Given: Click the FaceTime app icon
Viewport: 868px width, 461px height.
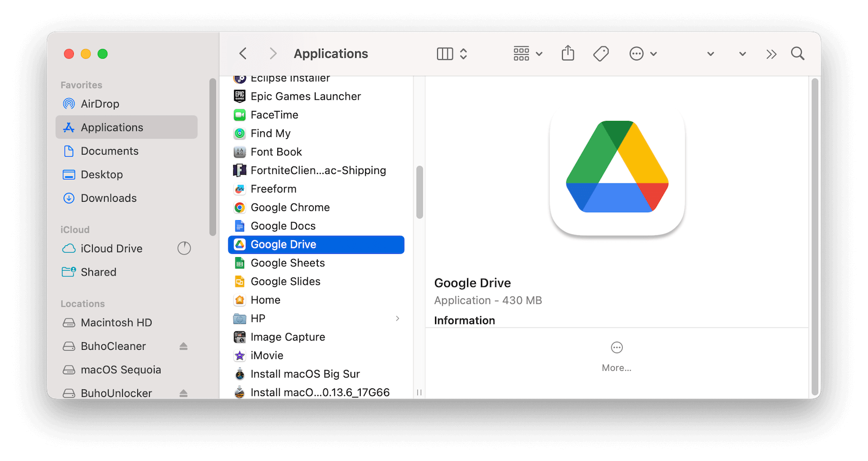Looking at the screenshot, I should (x=240, y=114).
